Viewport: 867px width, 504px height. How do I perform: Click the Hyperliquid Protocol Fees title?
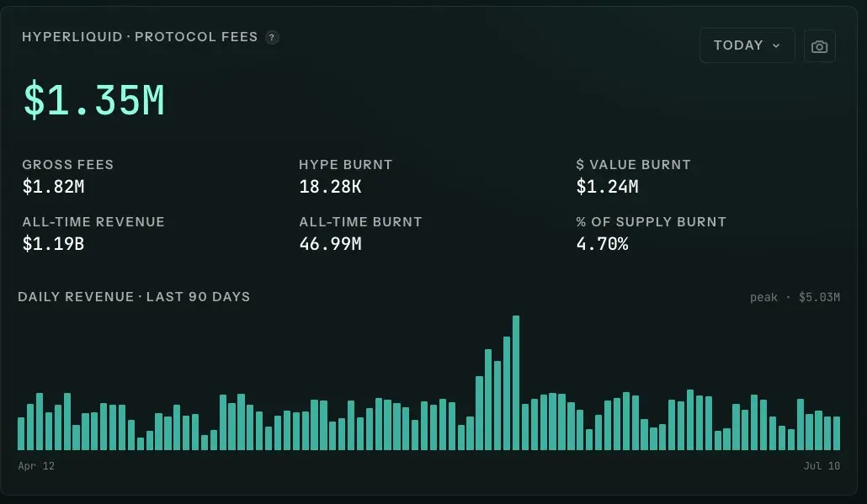[x=140, y=37]
